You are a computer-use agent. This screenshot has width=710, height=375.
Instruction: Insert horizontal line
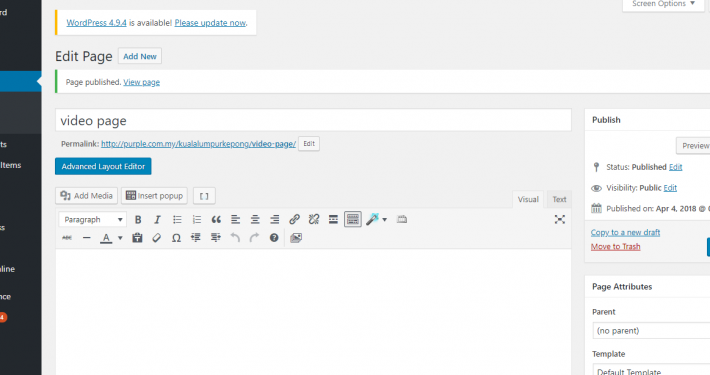pyautogui.click(x=86, y=238)
